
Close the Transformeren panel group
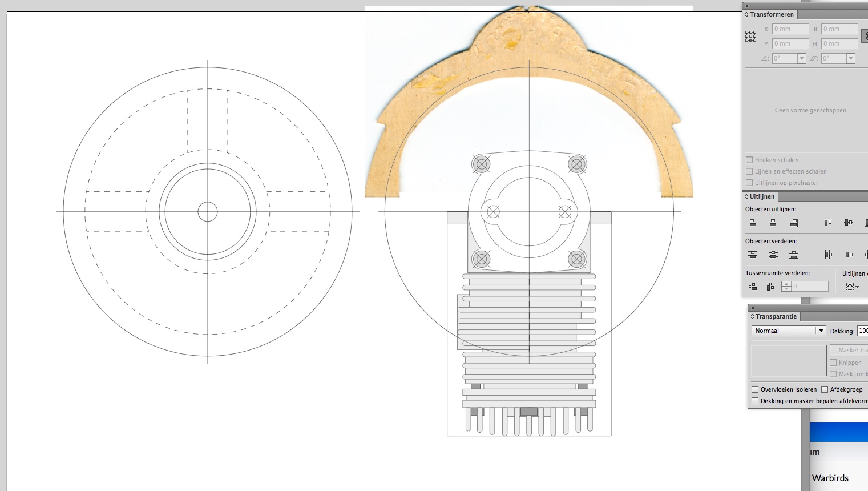pos(747,6)
